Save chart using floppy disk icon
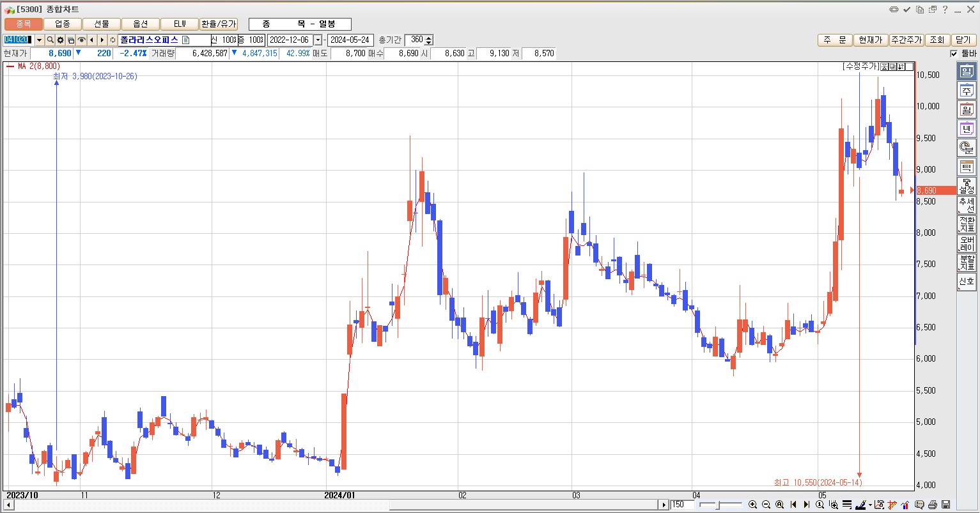Screen dimensions: 980x513 (946, 505)
